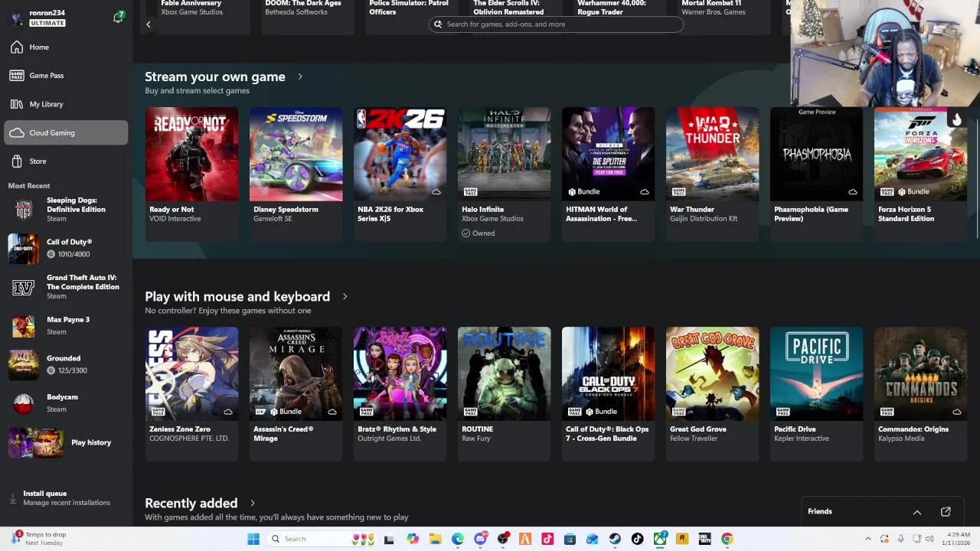
Task: Open Play history in the sidebar
Action: (66, 443)
